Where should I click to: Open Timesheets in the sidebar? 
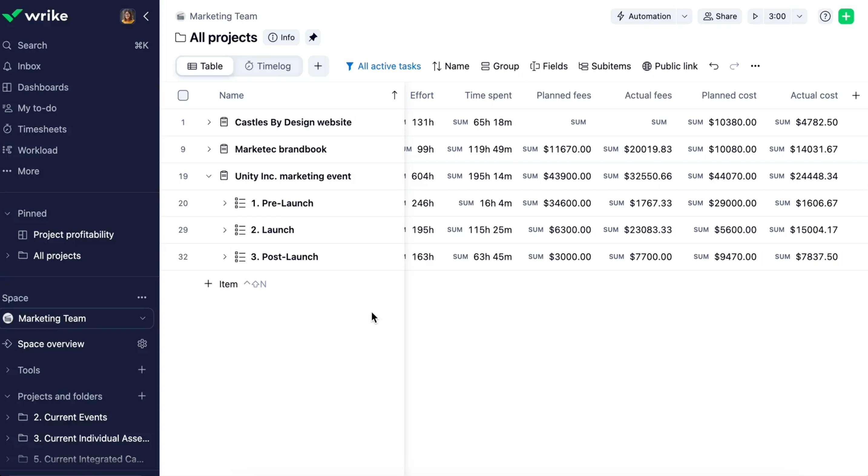pos(42,129)
